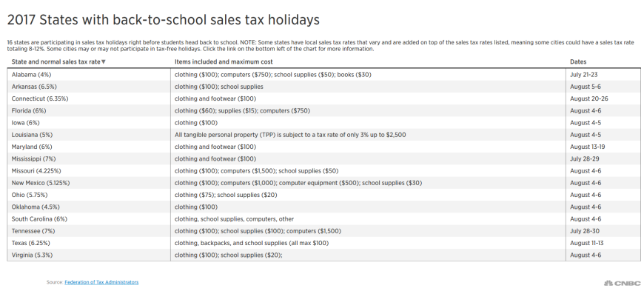
Task: Select the Florida (6%) row
Action: pyautogui.click(x=323, y=111)
